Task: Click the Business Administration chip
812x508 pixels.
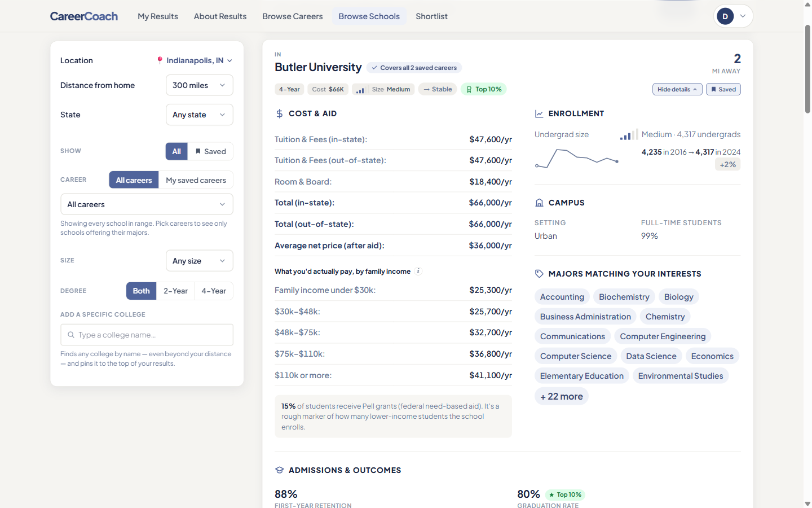Action: click(x=585, y=317)
